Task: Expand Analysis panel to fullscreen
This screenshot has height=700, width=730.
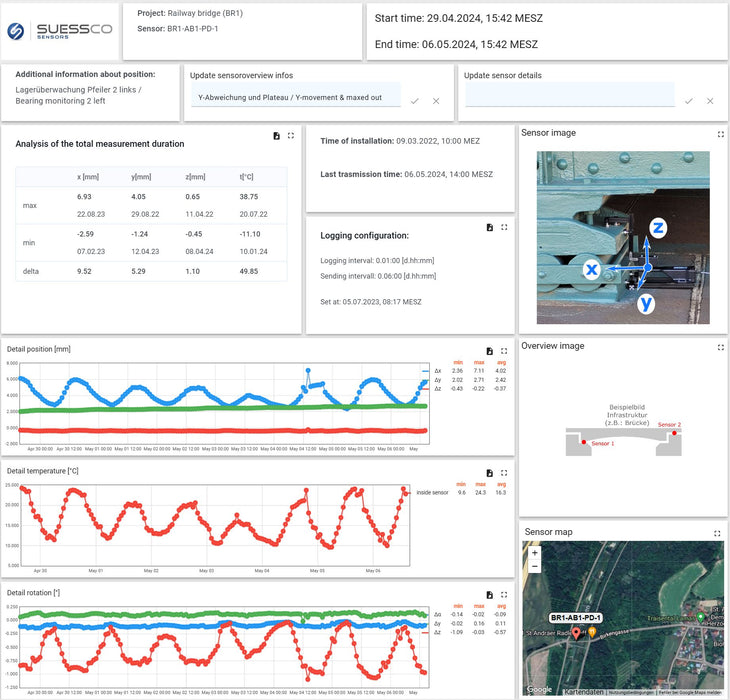Action: (291, 136)
